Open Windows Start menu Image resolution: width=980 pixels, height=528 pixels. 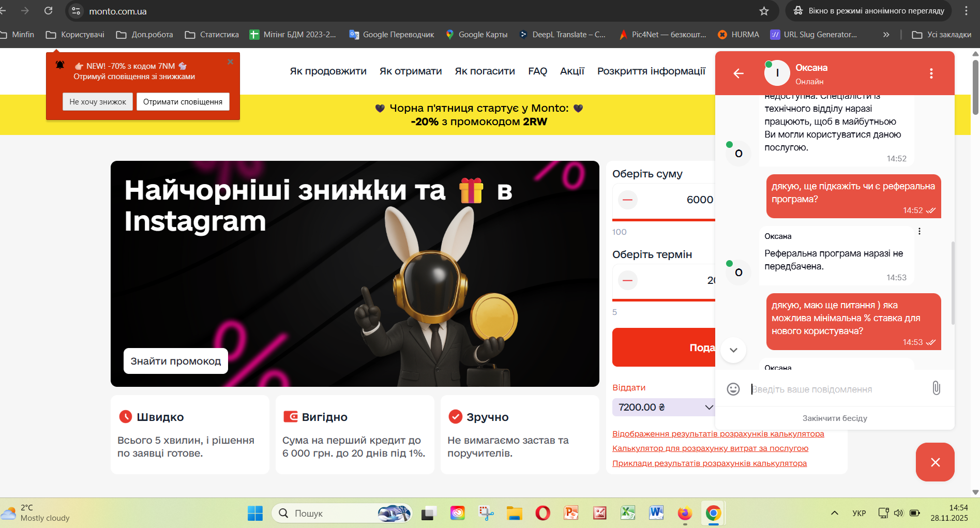point(255,513)
